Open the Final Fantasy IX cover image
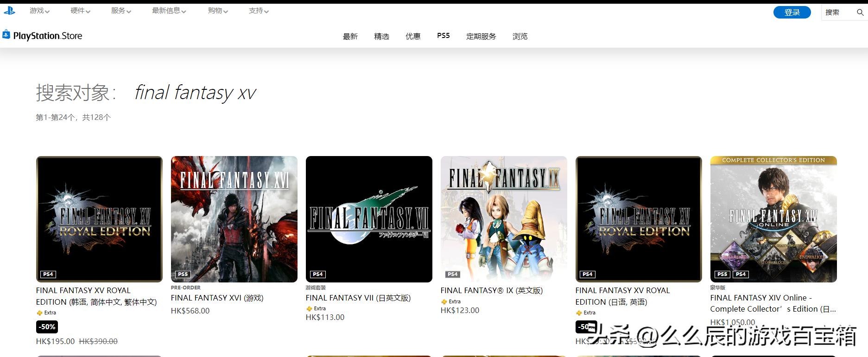868x357 pixels. pos(504,219)
